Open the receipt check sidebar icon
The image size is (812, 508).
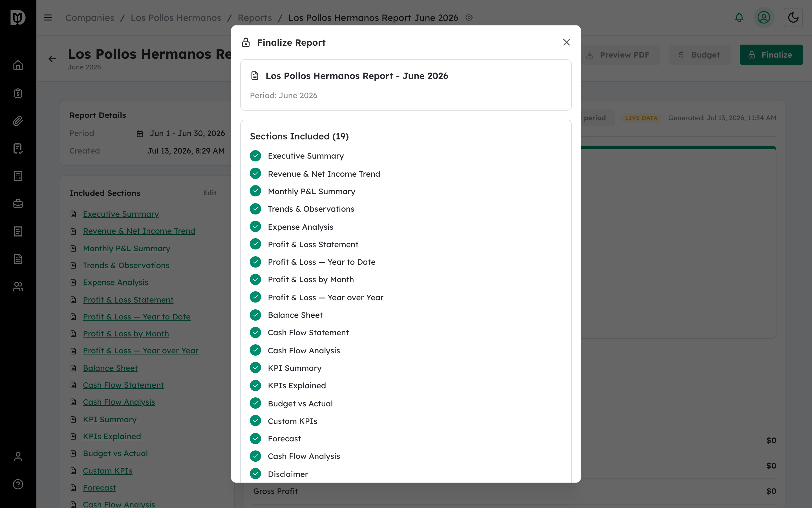pyautogui.click(x=18, y=148)
